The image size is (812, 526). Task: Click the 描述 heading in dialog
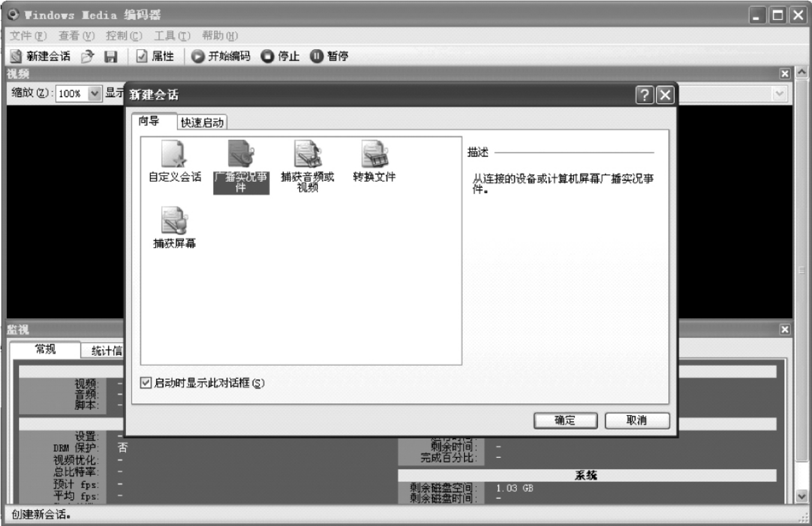click(x=478, y=152)
